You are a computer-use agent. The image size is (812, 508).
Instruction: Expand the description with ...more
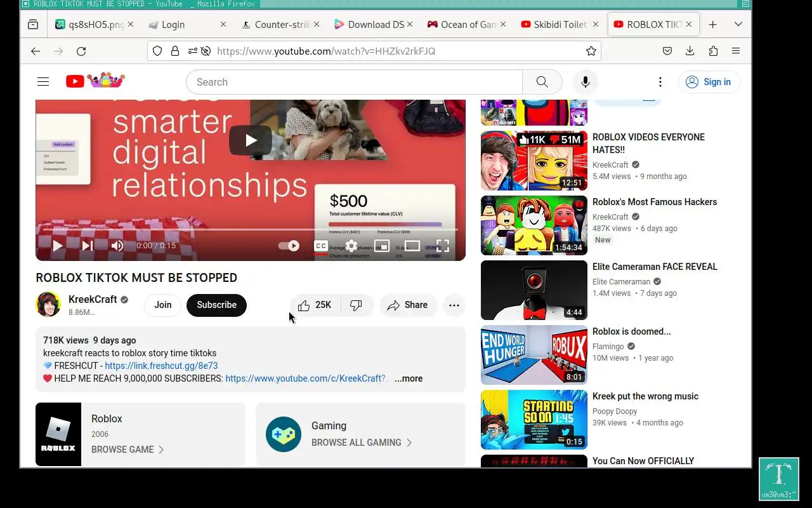(x=409, y=378)
